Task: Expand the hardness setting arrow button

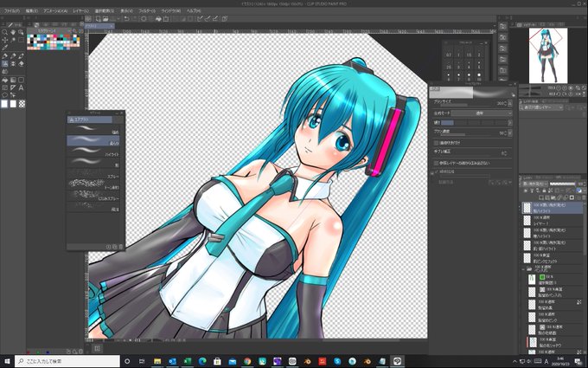Action: (510, 123)
